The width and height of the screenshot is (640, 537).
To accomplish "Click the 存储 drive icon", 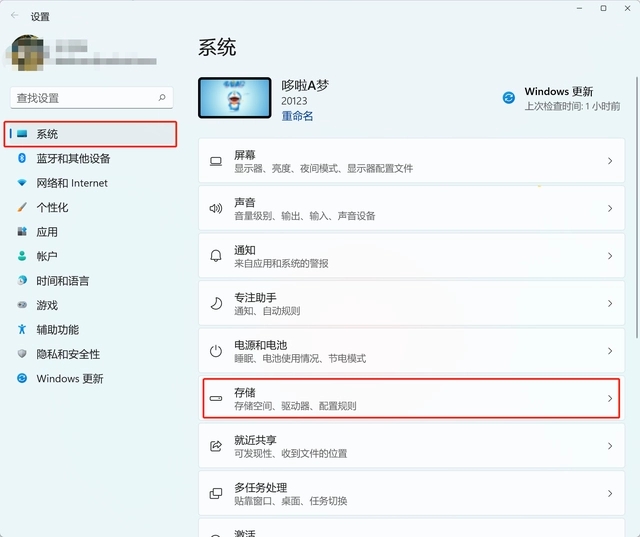I will pos(216,399).
